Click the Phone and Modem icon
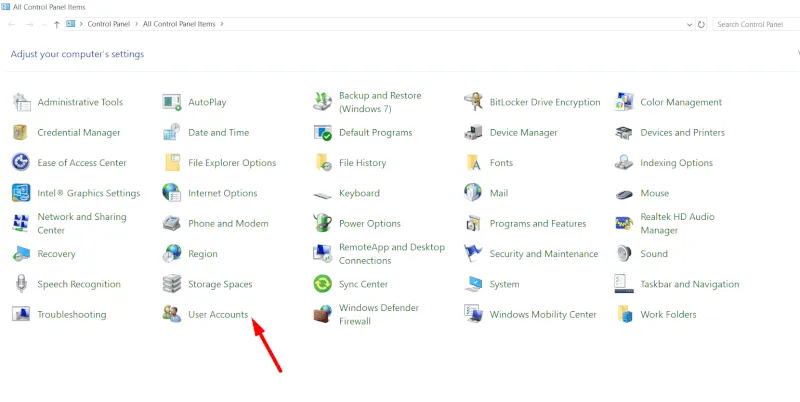The height and width of the screenshot is (402, 800). pyautogui.click(x=172, y=223)
